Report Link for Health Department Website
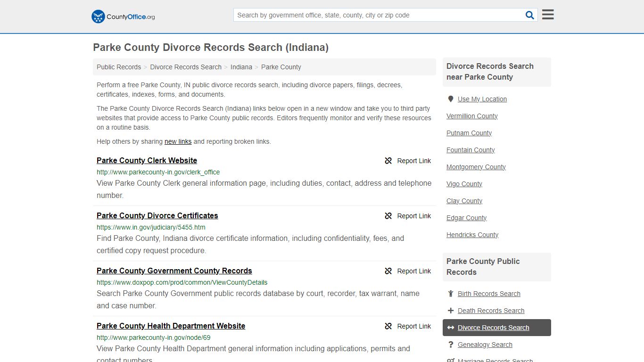 [414, 326]
